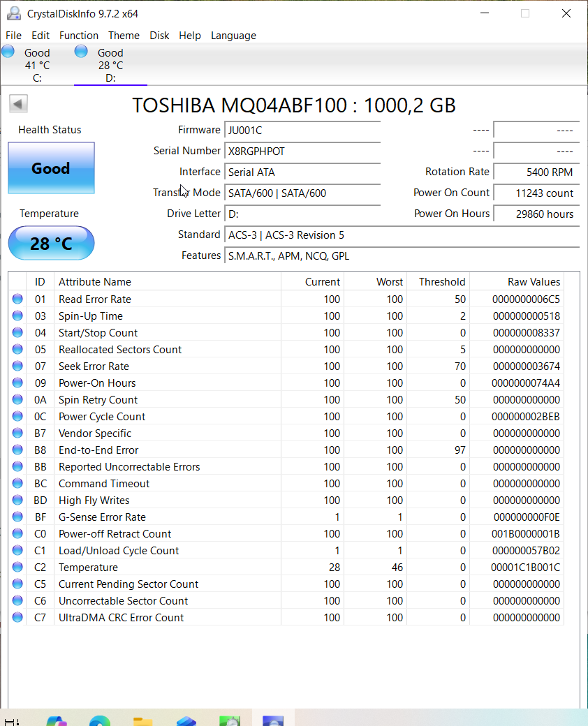Click the previous disk arrow button
Viewport: 588px width, 726px height.
19,104
